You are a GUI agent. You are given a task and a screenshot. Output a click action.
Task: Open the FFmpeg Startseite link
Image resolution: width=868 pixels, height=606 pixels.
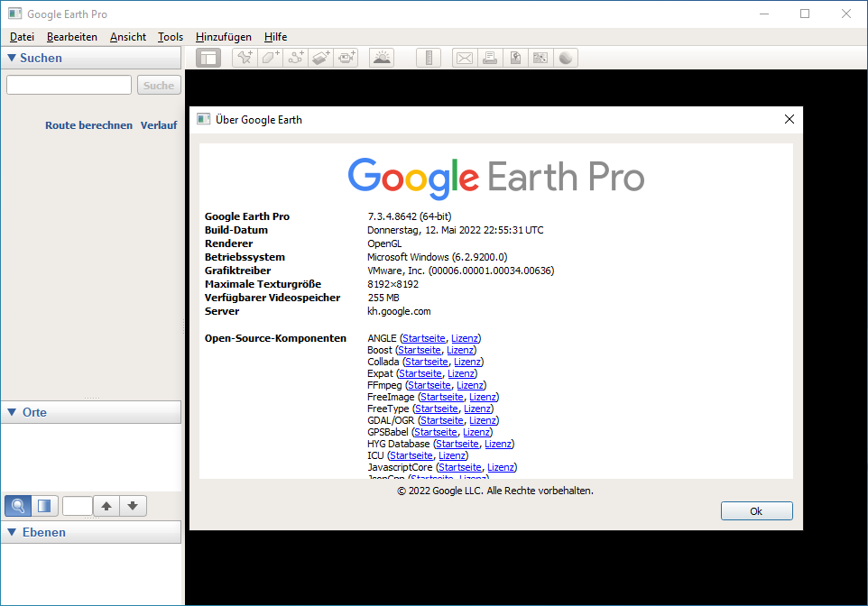[429, 385]
